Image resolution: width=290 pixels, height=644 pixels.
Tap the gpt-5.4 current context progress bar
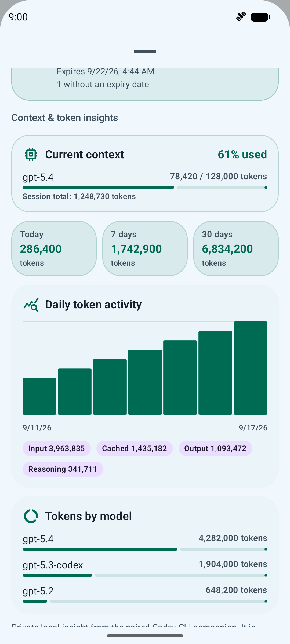click(145, 188)
